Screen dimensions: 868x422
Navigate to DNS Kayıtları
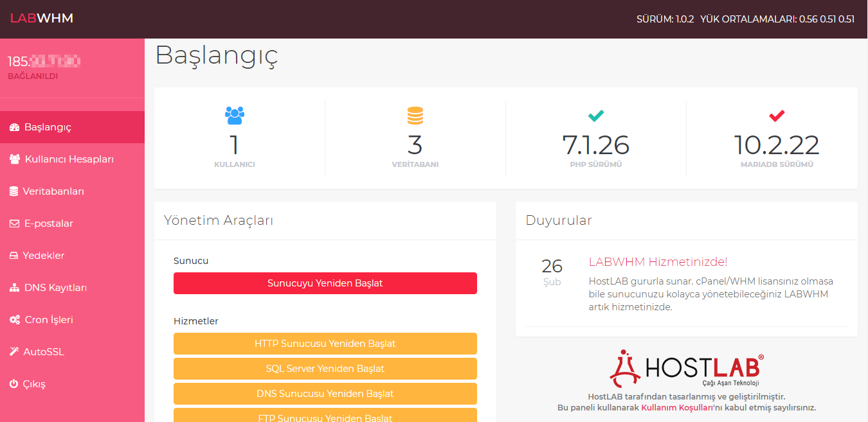click(x=72, y=288)
